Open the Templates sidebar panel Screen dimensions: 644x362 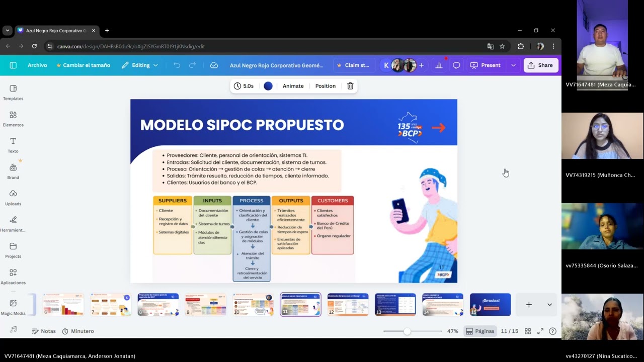pos(13,93)
